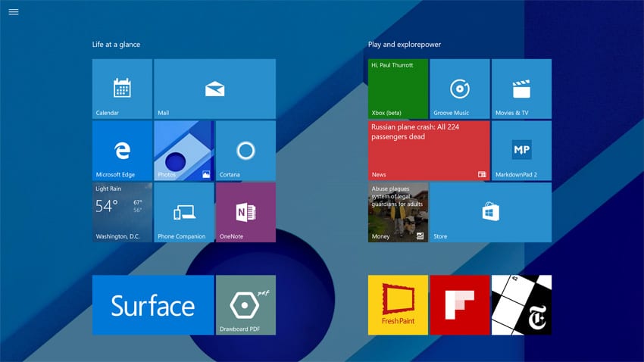The height and width of the screenshot is (362, 644).
Task: Open the Cortana tile
Action: 245,151
